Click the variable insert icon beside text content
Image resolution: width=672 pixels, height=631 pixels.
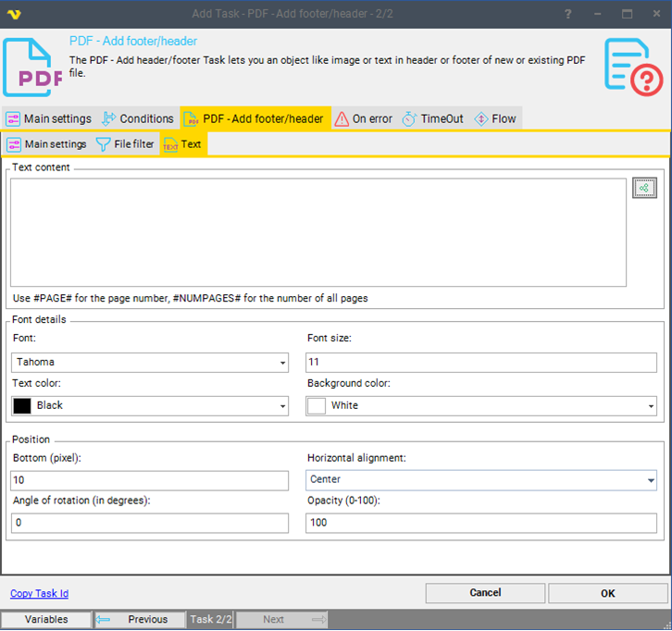[644, 188]
